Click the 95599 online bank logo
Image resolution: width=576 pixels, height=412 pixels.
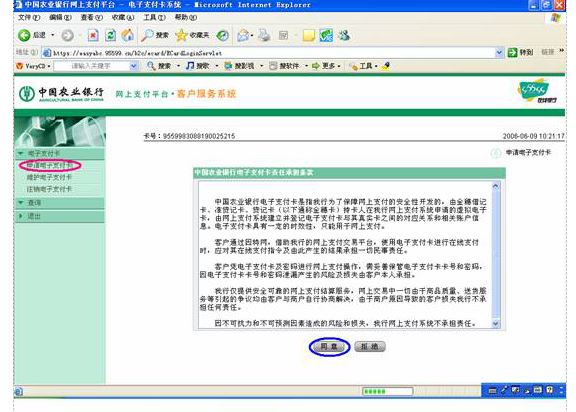(x=537, y=90)
